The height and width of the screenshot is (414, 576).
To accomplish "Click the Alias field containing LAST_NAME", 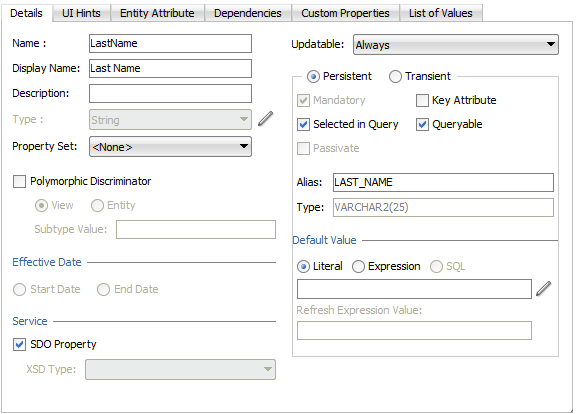I will pyautogui.click(x=443, y=183).
